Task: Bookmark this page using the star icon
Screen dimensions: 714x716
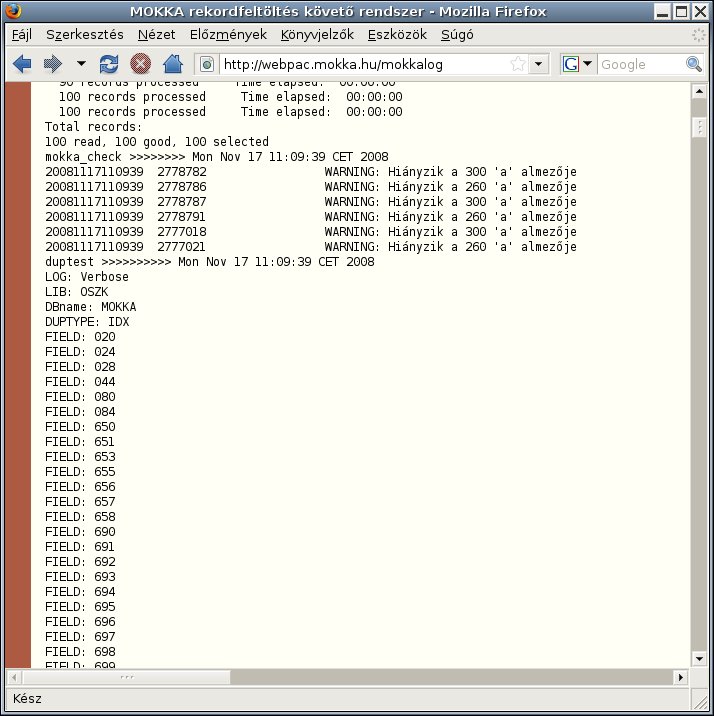Action: [518, 64]
